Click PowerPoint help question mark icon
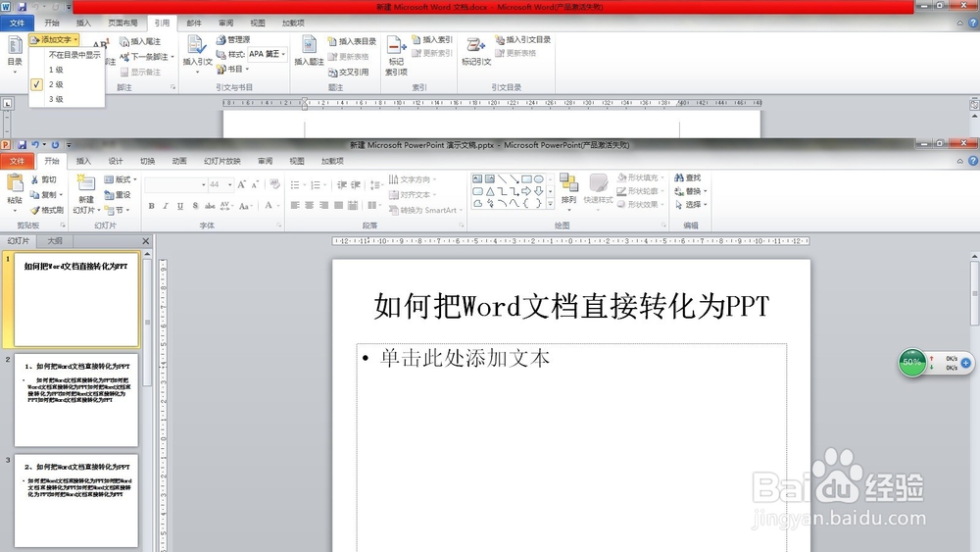Viewport: 980px width, 552px height. pyautogui.click(x=973, y=161)
